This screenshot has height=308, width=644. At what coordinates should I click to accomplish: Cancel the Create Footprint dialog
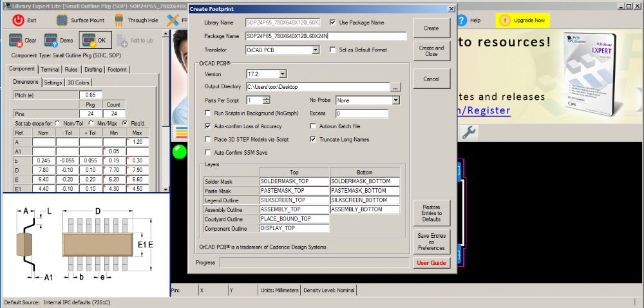[431, 79]
